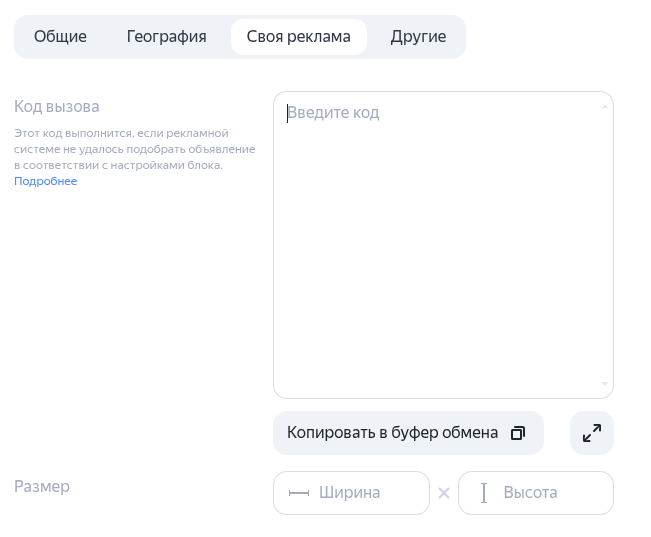
Task: Open the География tab
Action: pyautogui.click(x=166, y=37)
